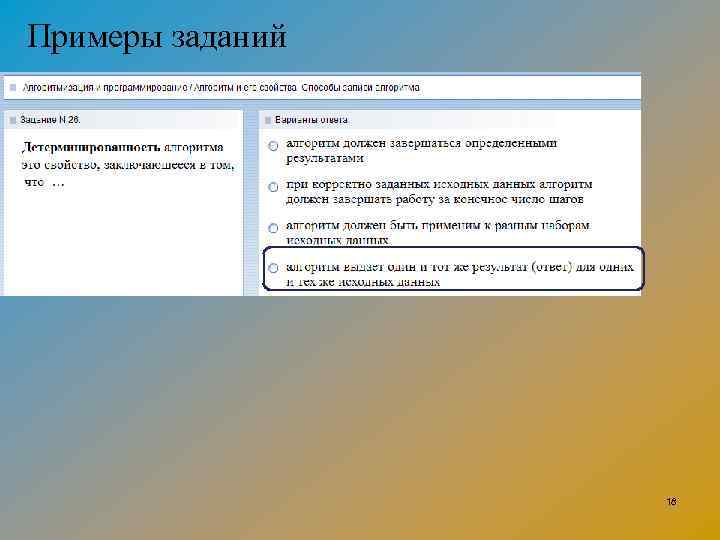The height and width of the screenshot is (540, 720).
Task: Click the bold word 'Детерминированность' in the question
Action: tap(91, 147)
